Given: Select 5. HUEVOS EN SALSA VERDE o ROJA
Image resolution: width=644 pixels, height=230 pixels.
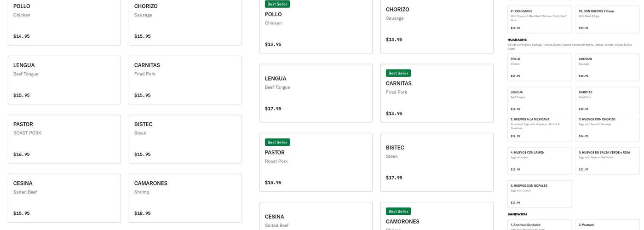Looking at the screenshot, I should (607, 161).
